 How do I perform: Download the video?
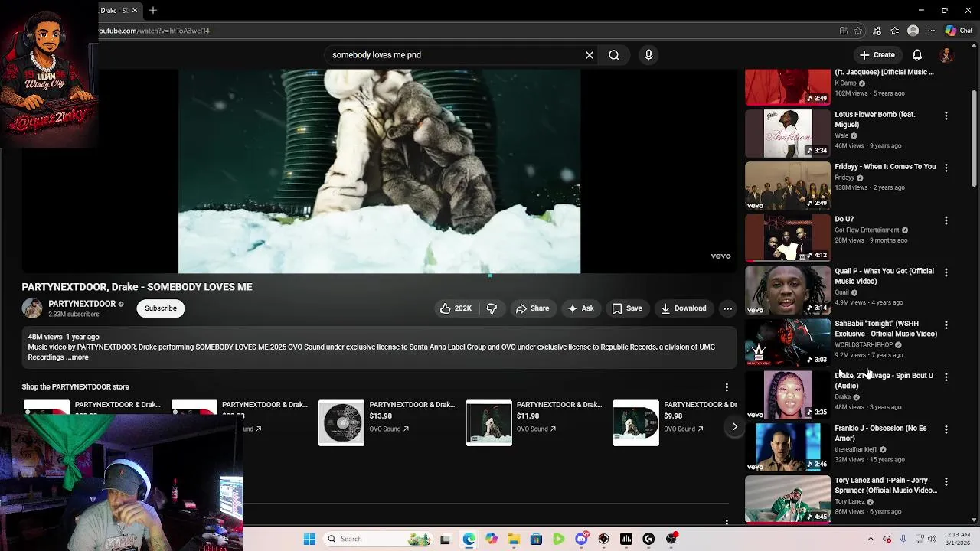point(683,308)
